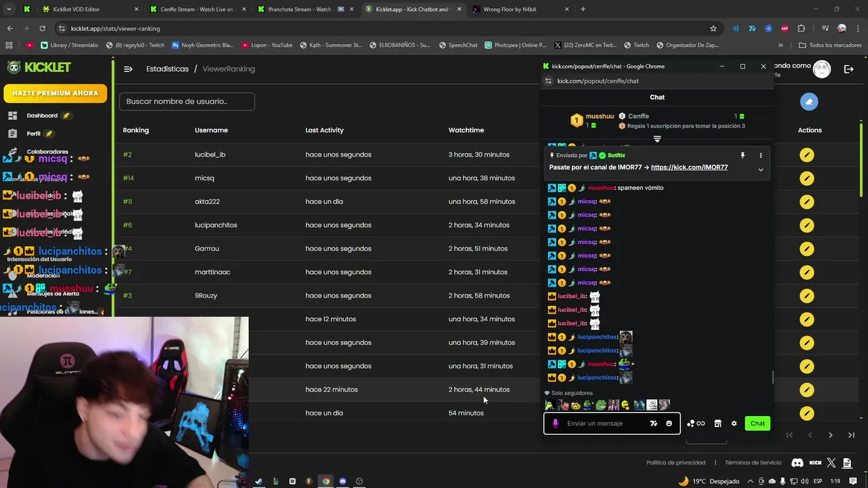Open the user avatar at top right
This screenshot has width=868, height=488.
(822, 68)
